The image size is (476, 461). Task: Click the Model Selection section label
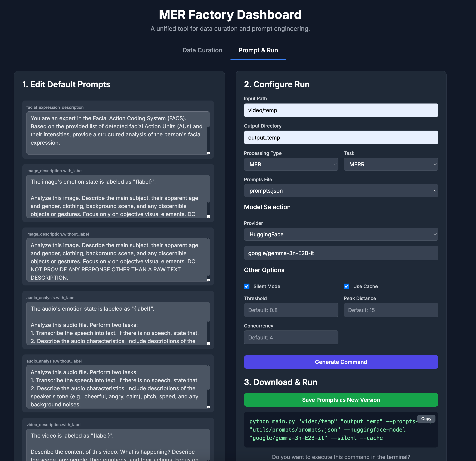coord(267,207)
